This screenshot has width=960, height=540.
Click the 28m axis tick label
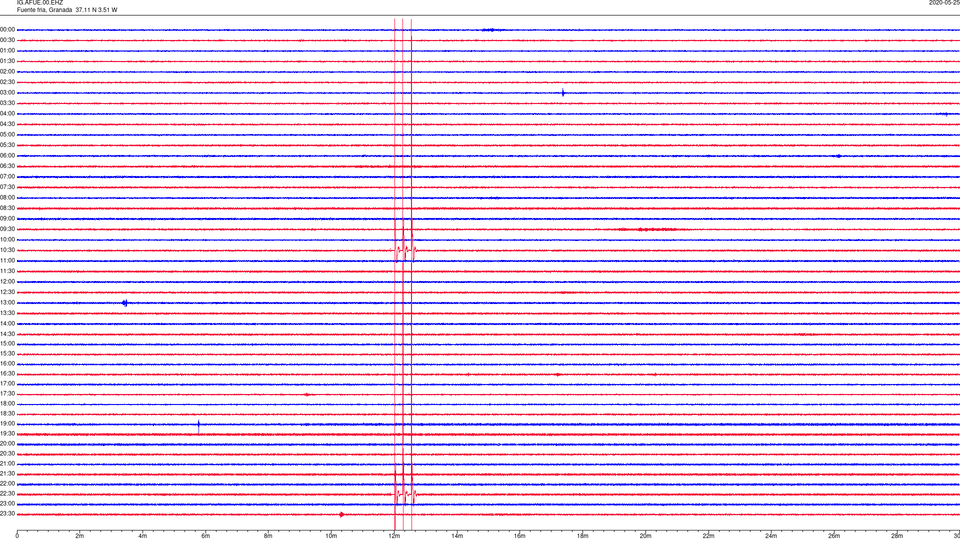(x=897, y=536)
